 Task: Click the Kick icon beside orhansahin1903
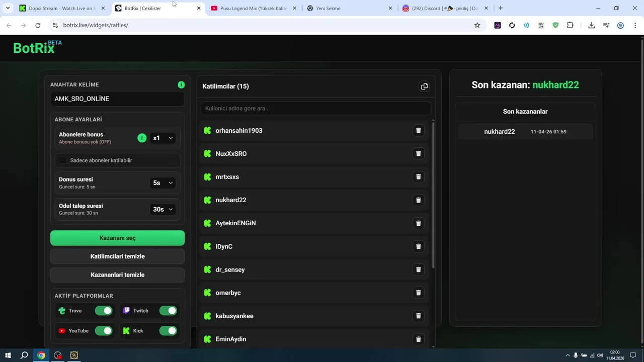pos(207,131)
